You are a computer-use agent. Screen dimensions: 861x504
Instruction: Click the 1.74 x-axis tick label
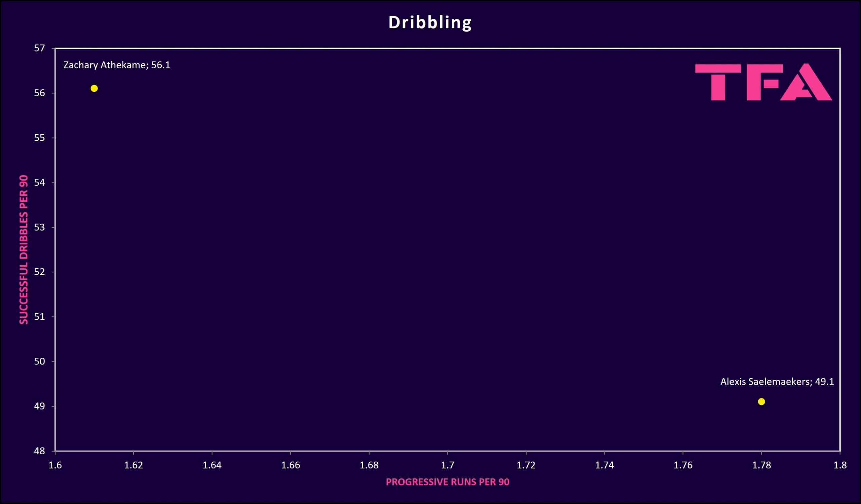[x=604, y=465]
